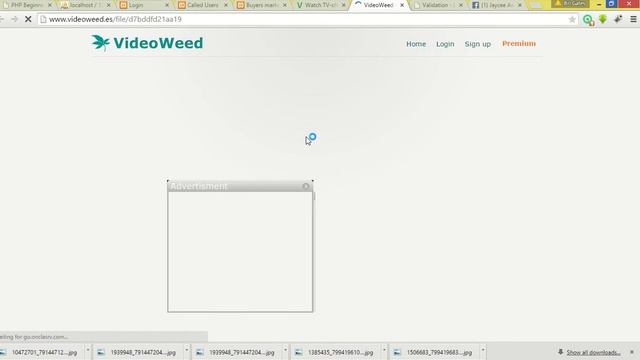
Task: Switch to the Called Users tab
Action: [203, 5]
